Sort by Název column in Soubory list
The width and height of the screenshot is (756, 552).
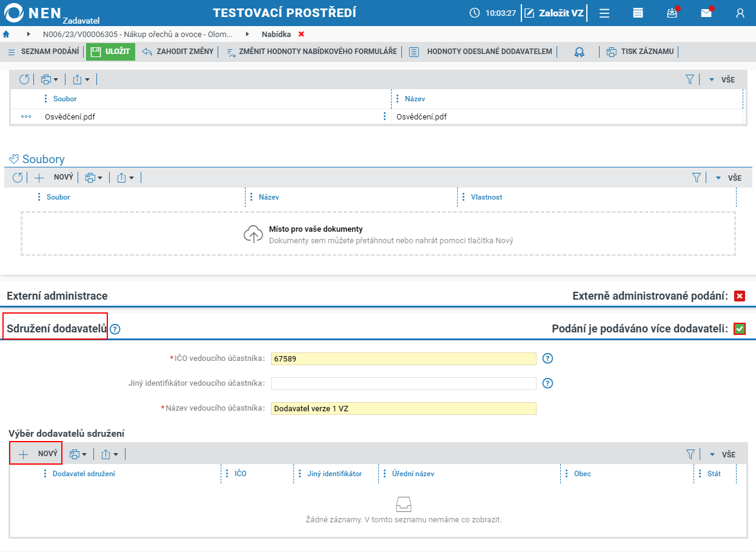pos(269,197)
